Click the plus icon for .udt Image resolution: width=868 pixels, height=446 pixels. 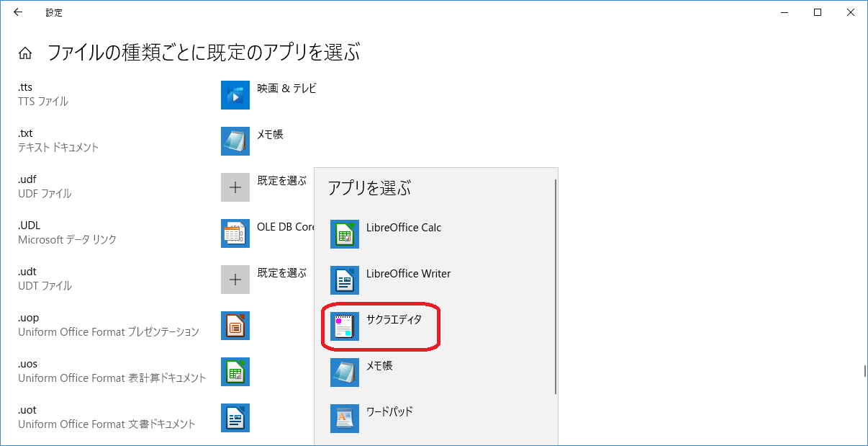[x=235, y=280]
